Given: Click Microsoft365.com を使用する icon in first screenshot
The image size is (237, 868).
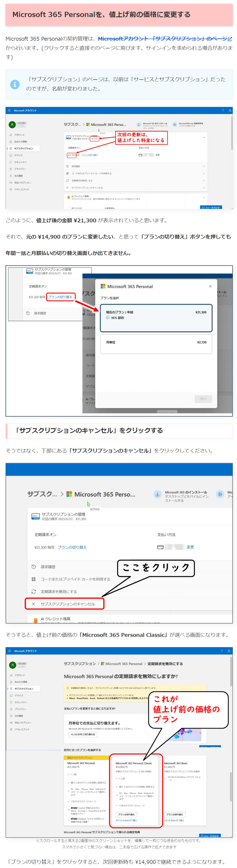Looking at the screenshot, I should pyautogui.click(x=175, y=125).
